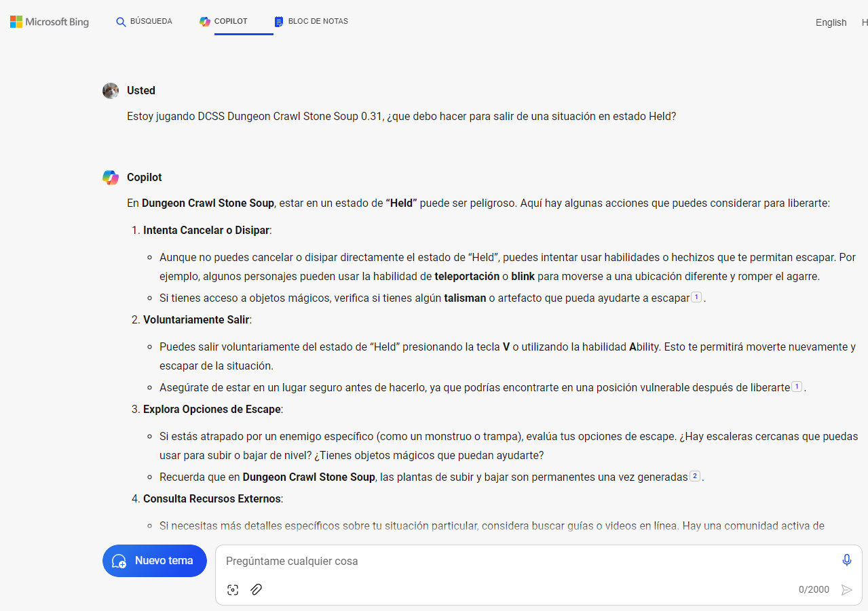Click the send message arrow icon
This screenshot has width=868, height=611.
coord(846,589)
